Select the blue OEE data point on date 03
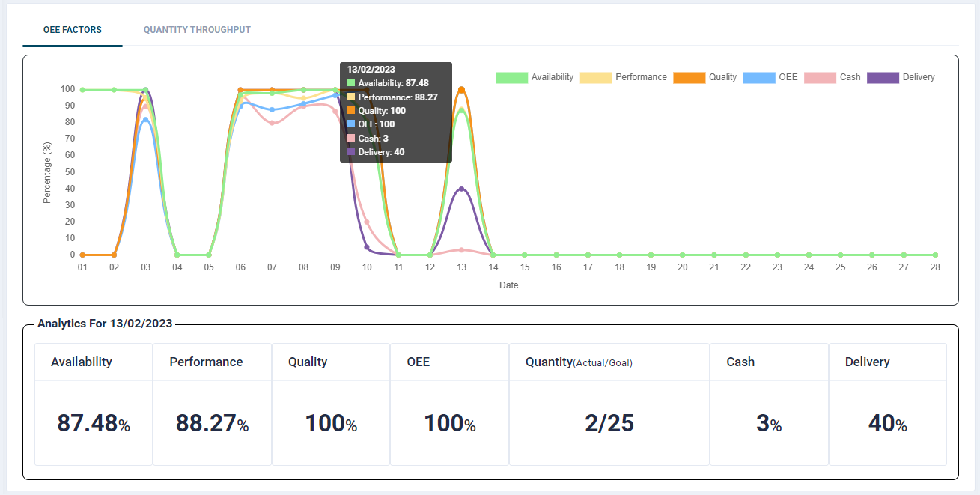 click(x=145, y=120)
